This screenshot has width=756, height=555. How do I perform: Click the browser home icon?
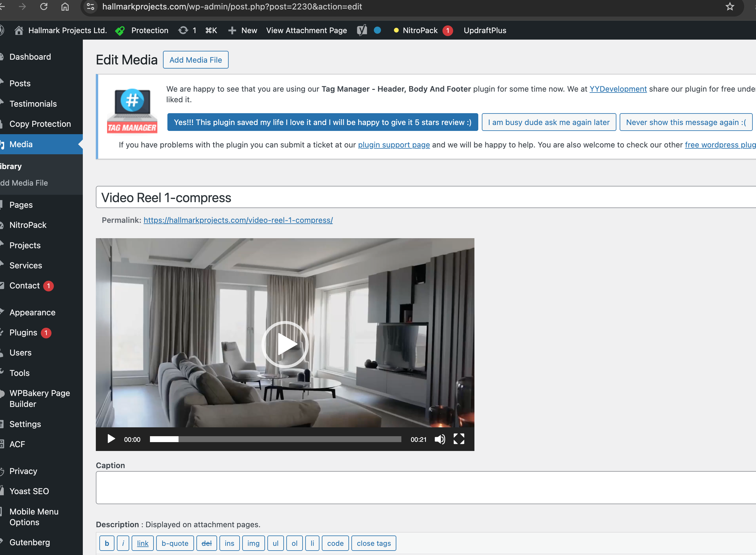tap(65, 7)
